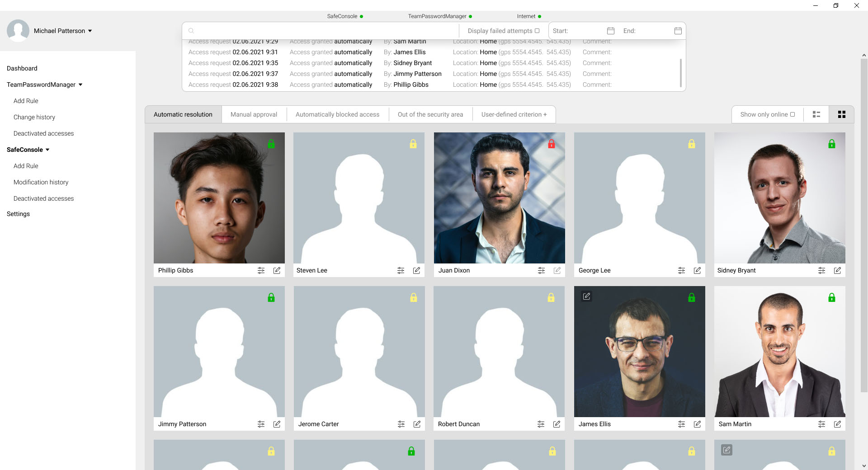Open Start date calendar picker
The height and width of the screenshot is (470, 868).
611,31
